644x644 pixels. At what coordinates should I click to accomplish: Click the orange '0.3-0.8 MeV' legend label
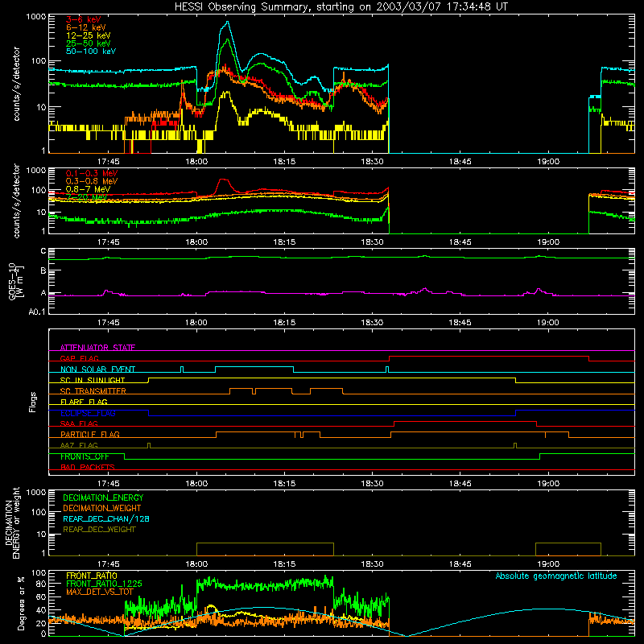(92, 181)
